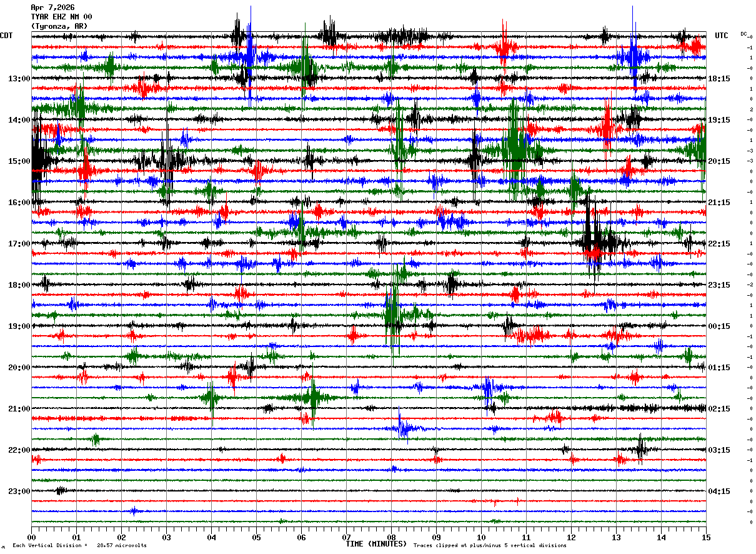Click the 22:15 UTC time label

(719, 244)
